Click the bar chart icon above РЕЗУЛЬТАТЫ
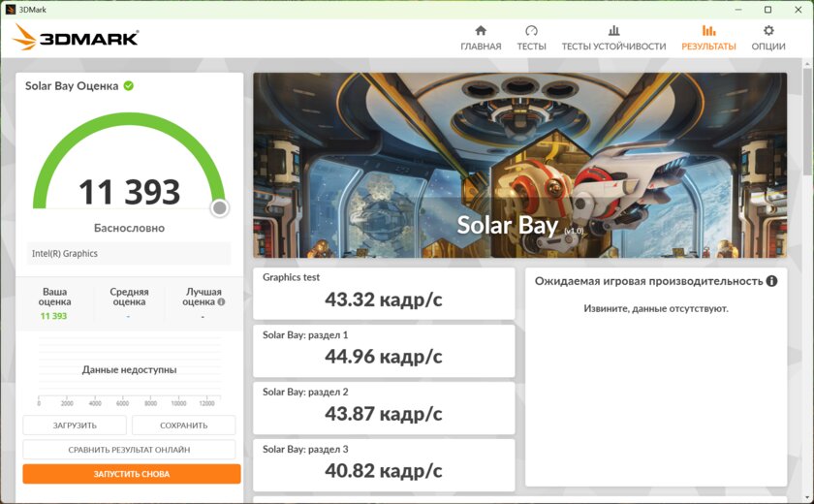 click(x=708, y=30)
